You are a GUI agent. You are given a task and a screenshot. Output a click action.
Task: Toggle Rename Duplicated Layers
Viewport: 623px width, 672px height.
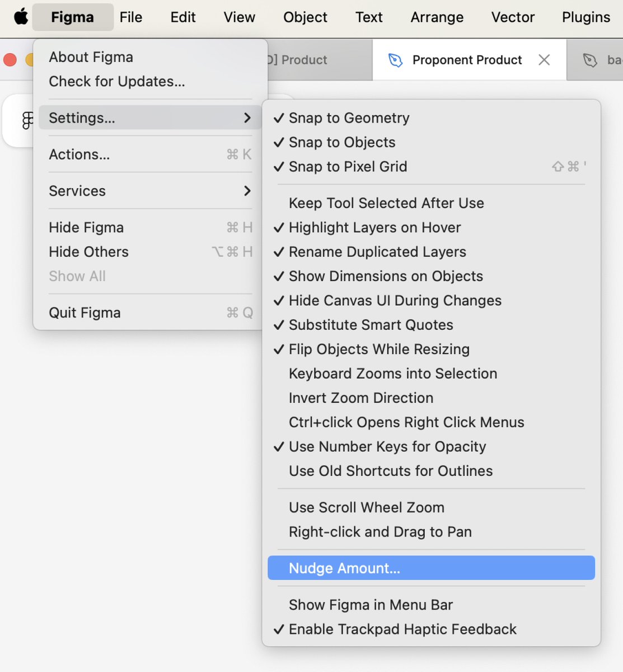tap(431, 252)
